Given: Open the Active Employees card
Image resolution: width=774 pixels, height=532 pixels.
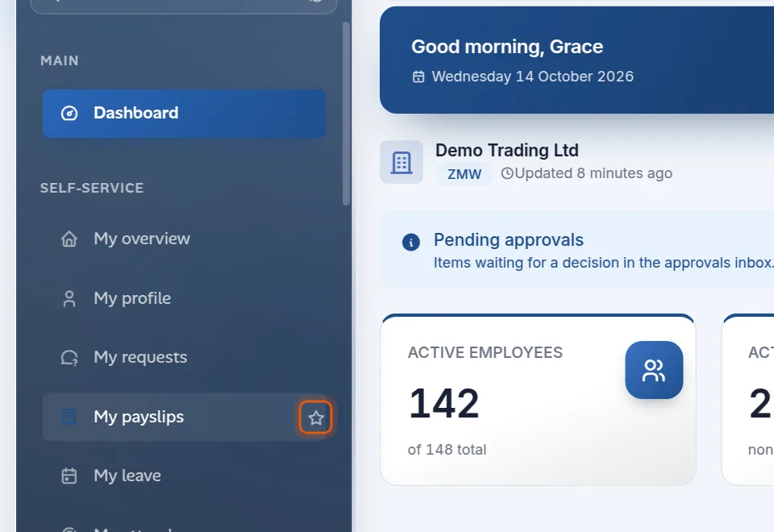Looking at the screenshot, I should pyautogui.click(x=538, y=400).
